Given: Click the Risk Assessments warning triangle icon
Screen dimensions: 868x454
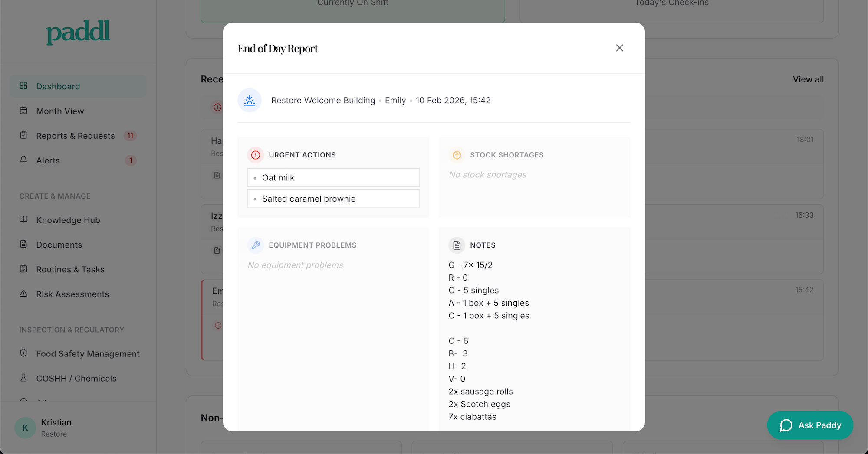Looking at the screenshot, I should (x=24, y=294).
